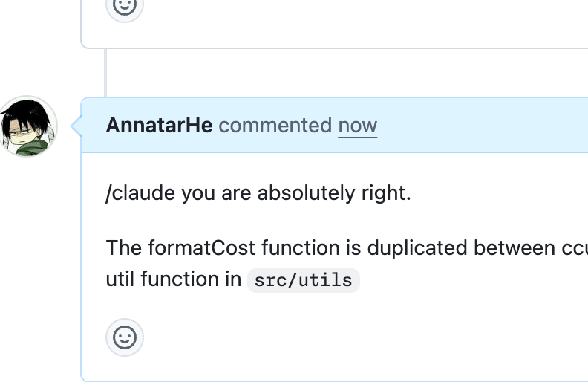Click the timeline connector line between comments
This screenshot has height=382, width=588.
105,72
